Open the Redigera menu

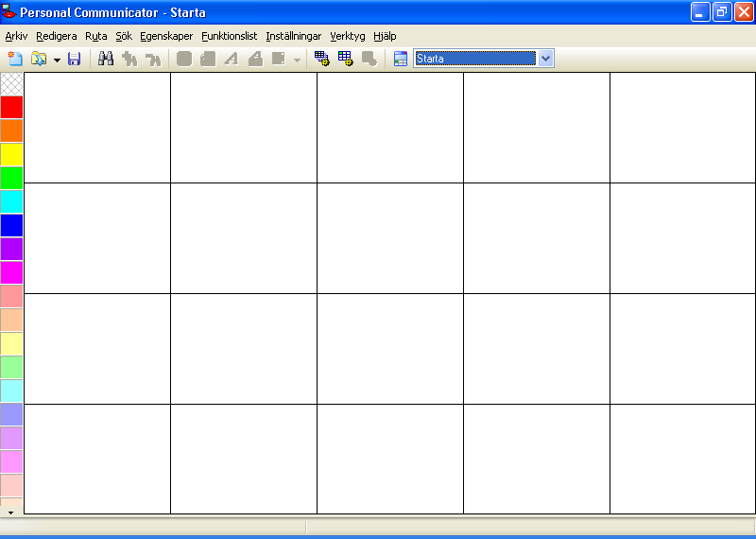click(57, 36)
